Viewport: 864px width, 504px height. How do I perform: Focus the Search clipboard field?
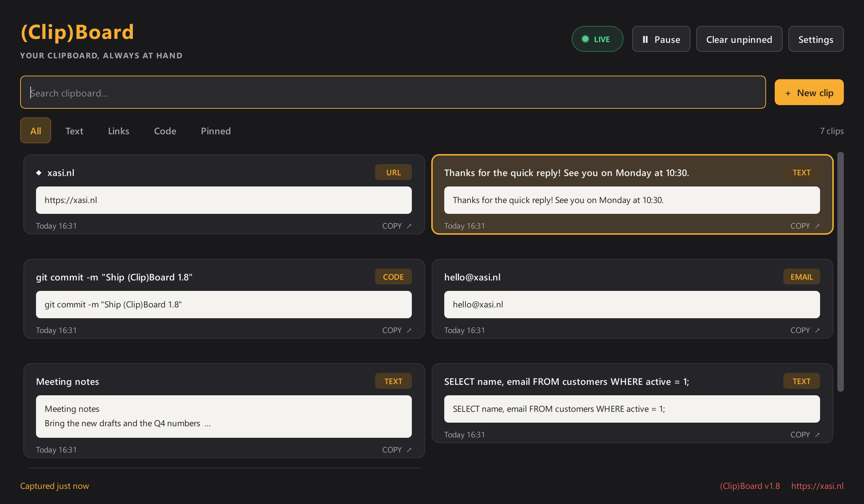[393, 92]
